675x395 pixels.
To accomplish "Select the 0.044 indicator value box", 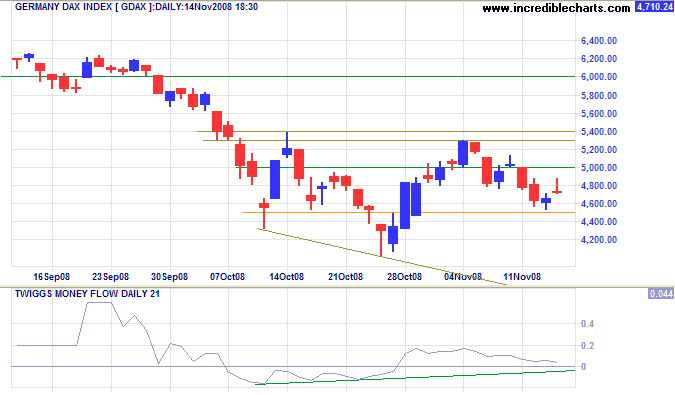I will [x=660, y=294].
